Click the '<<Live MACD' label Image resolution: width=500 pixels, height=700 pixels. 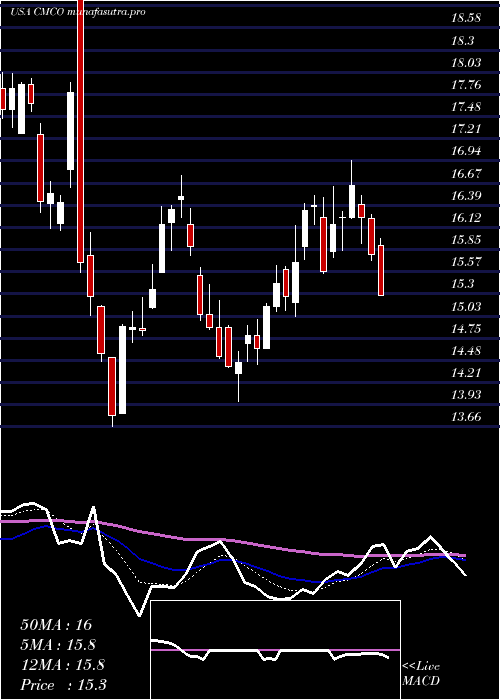pyautogui.click(x=421, y=674)
